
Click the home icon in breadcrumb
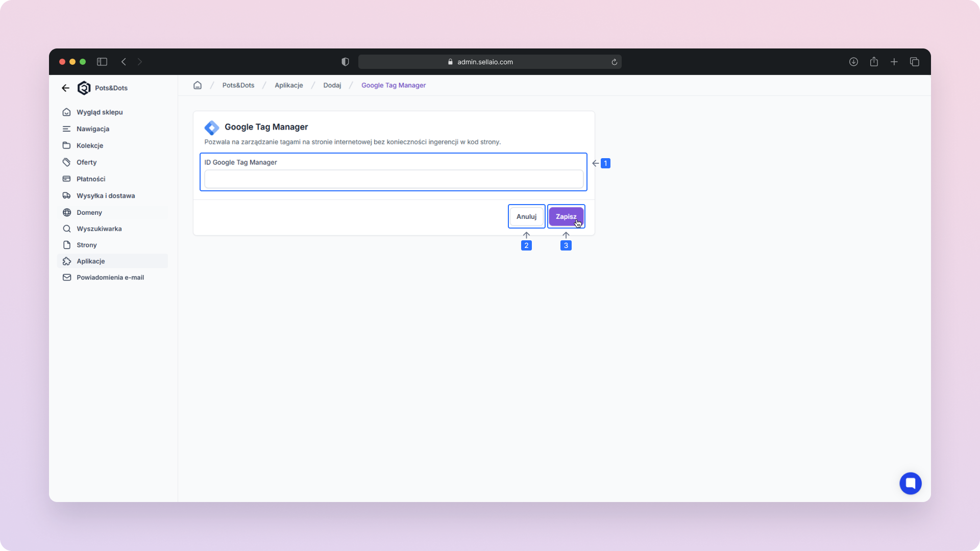198,85
